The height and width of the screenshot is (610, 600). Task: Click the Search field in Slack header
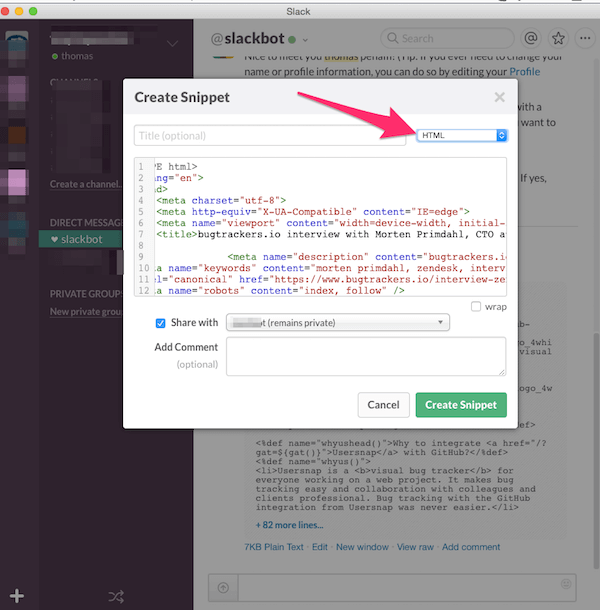pos(447,38)
